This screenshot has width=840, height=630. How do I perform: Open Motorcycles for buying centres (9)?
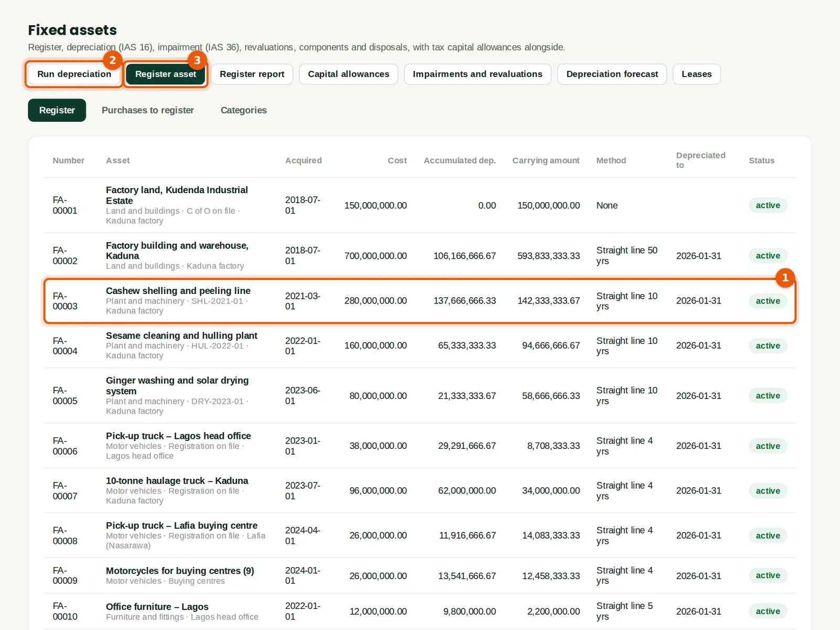[x=180, y=571]
